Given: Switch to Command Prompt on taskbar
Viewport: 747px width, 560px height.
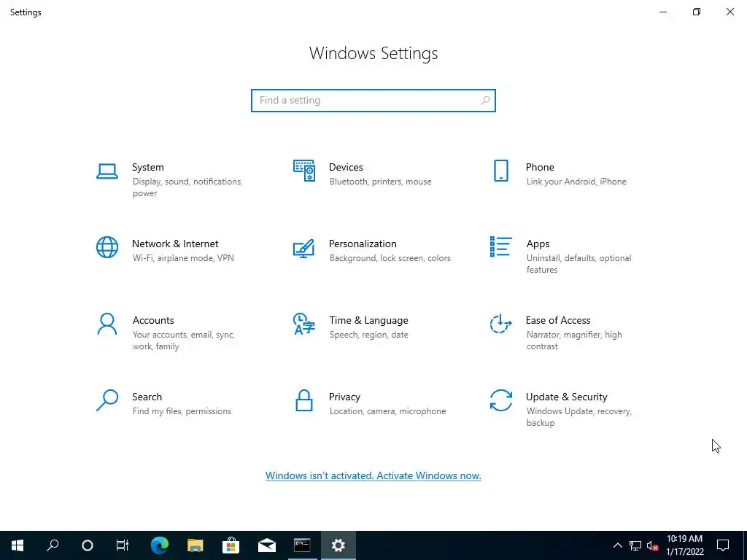Looking at the screenshot, I should pyautogui.click(x=303, y=545).
